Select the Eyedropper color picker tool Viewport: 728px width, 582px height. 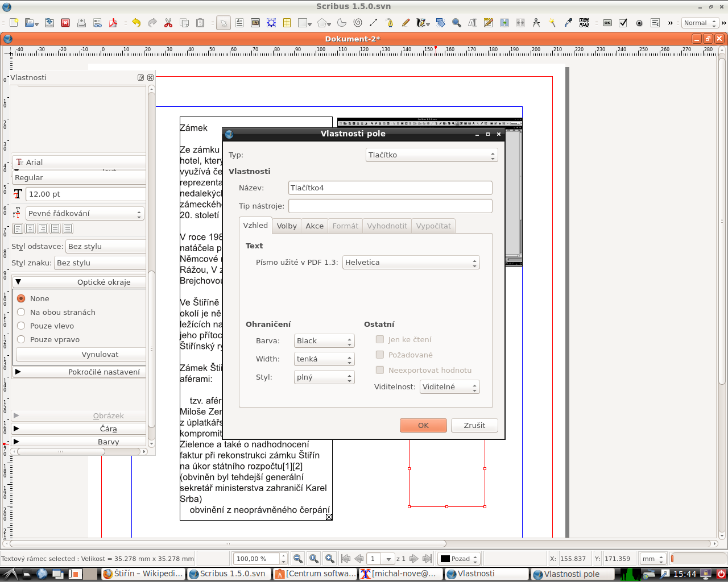click(x=568, y=23)
